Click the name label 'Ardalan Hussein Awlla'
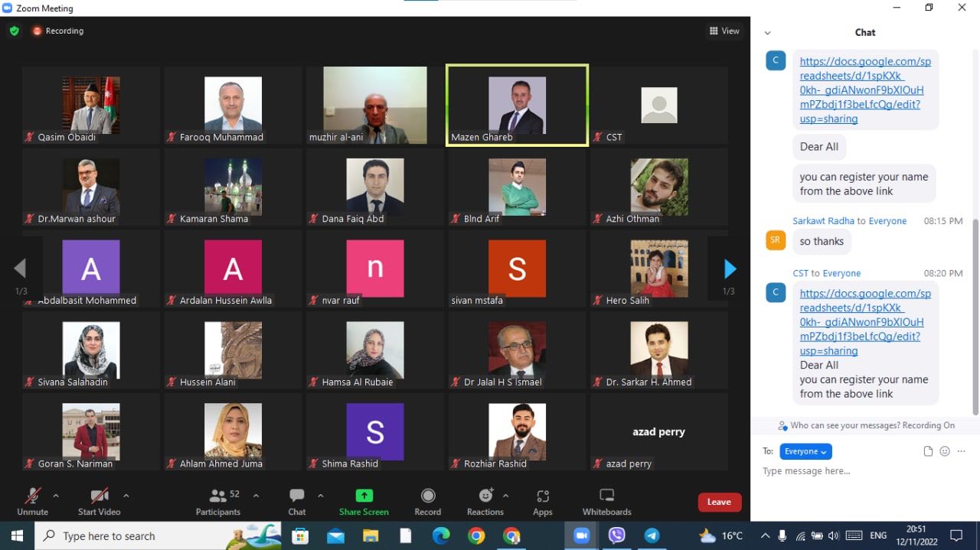 point(226,301)
